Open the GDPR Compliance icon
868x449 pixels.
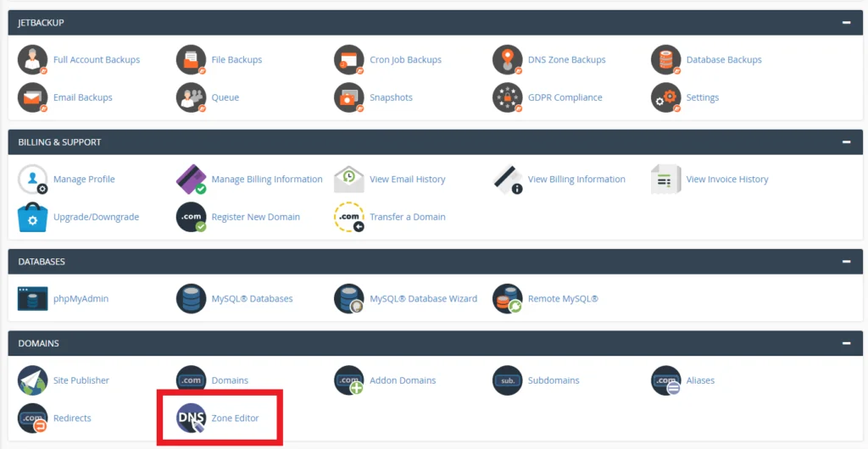click(x=508, y=97)
